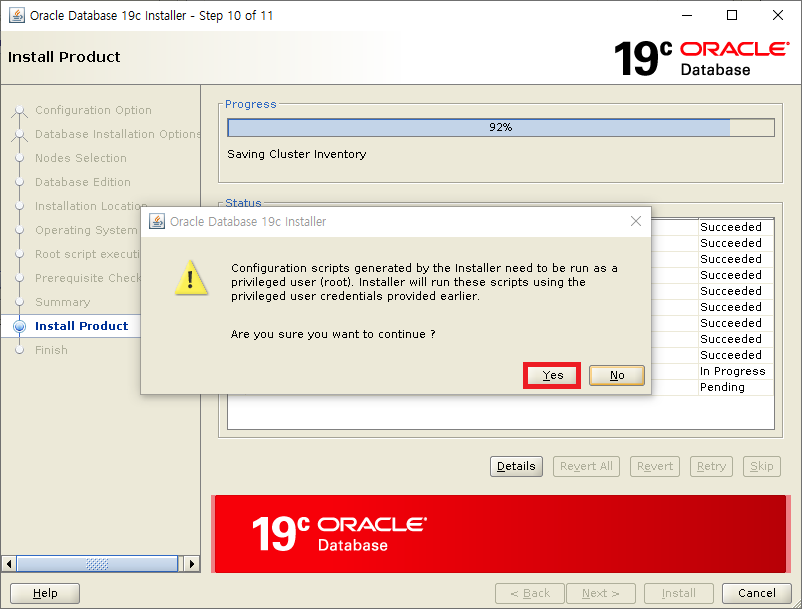
Task: Click the Retry button
Action: coord(711,466)
